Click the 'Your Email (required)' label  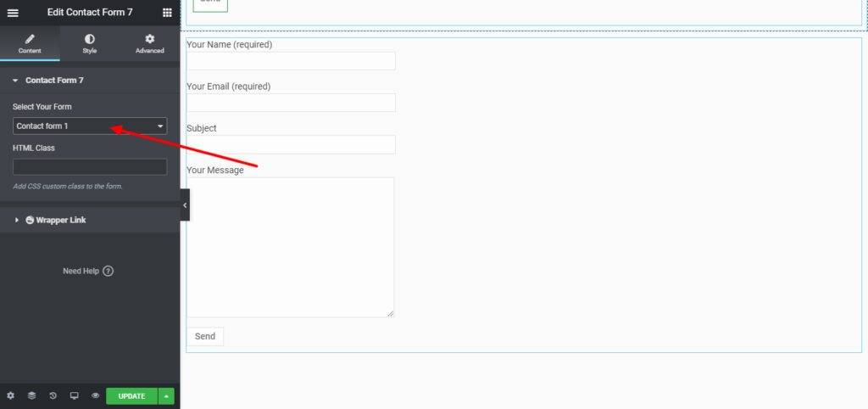pyautogui.click(x=229, y=87)
